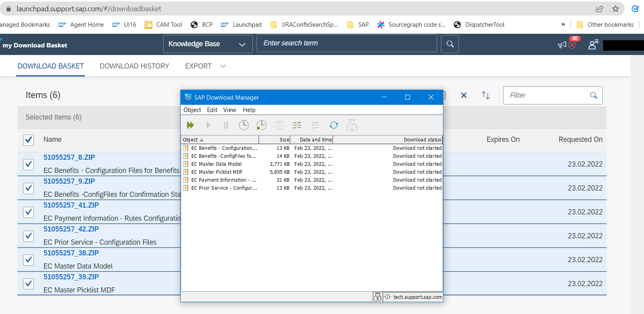Sort by the Object column header
Viewport: 644px width, 314px height.
(x=220, y=139)
